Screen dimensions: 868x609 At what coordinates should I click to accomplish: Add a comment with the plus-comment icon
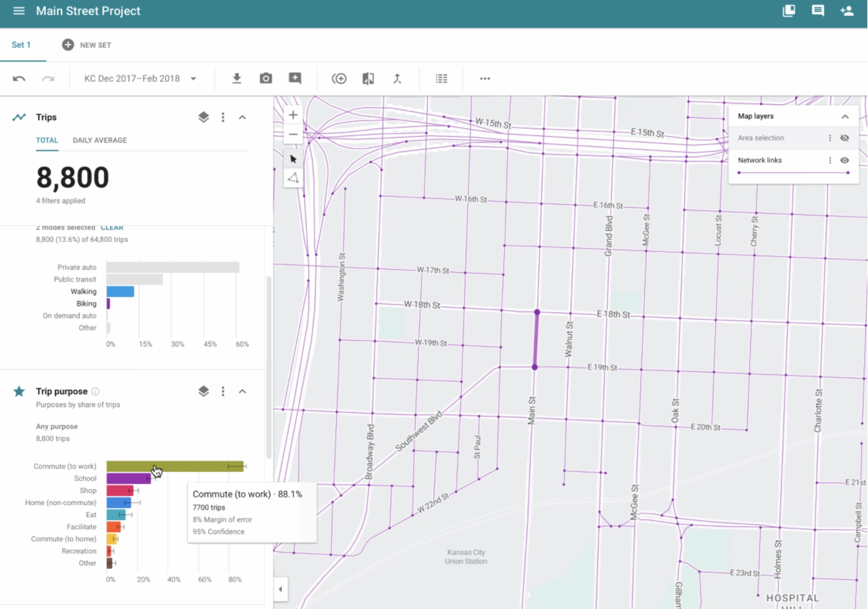(x=295, y=79)
